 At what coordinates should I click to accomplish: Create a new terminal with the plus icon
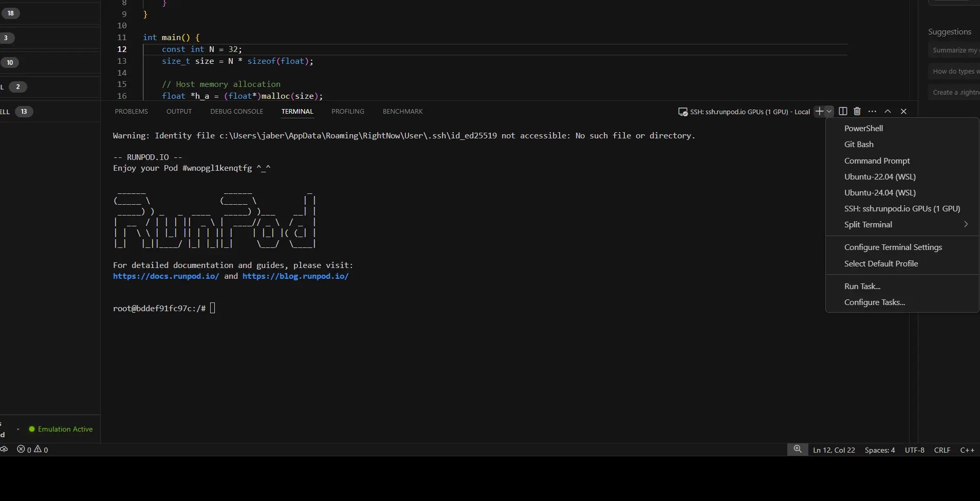[x=818, y=111]
